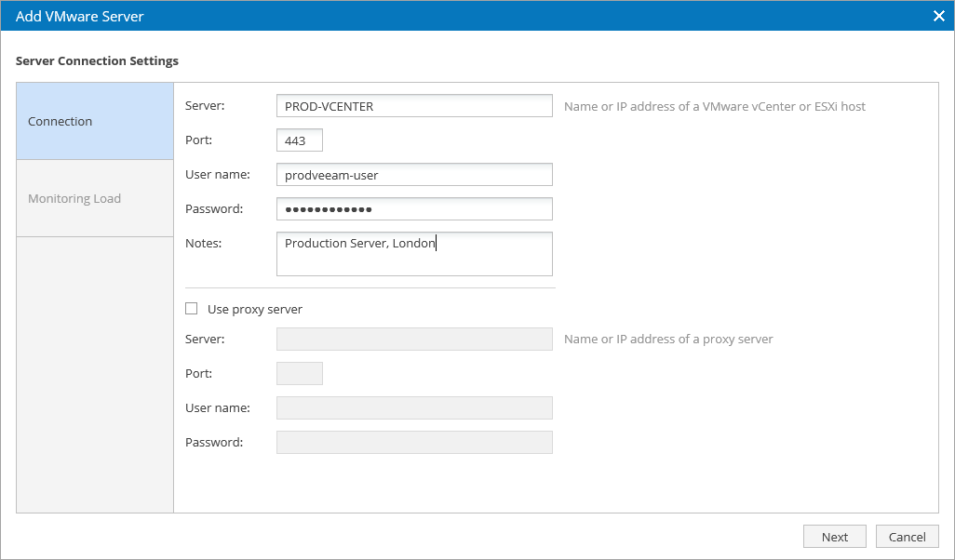Screen dimensions: 955x560
Task: Click the empty proxy Password field
Action: pyautogui.click(x=414, y=443)
